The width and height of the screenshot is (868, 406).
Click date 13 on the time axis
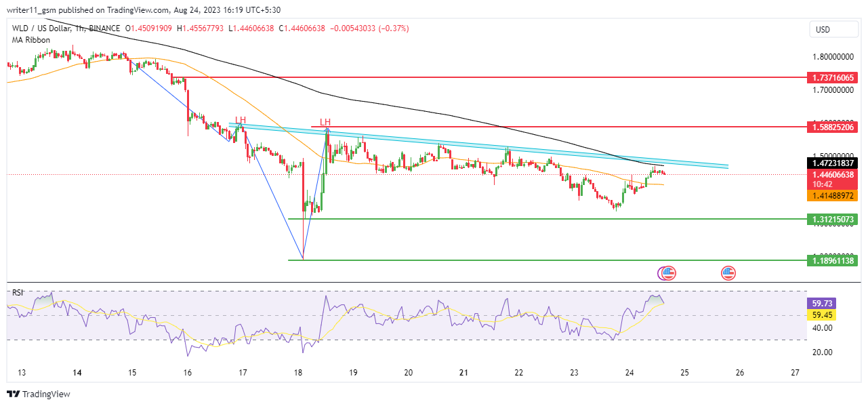click(x=22, y=373)
